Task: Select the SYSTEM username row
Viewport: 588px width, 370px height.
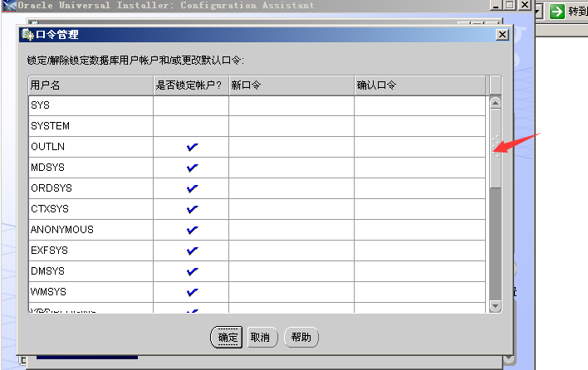Action: pyautogui.click(x=91, y=126)
